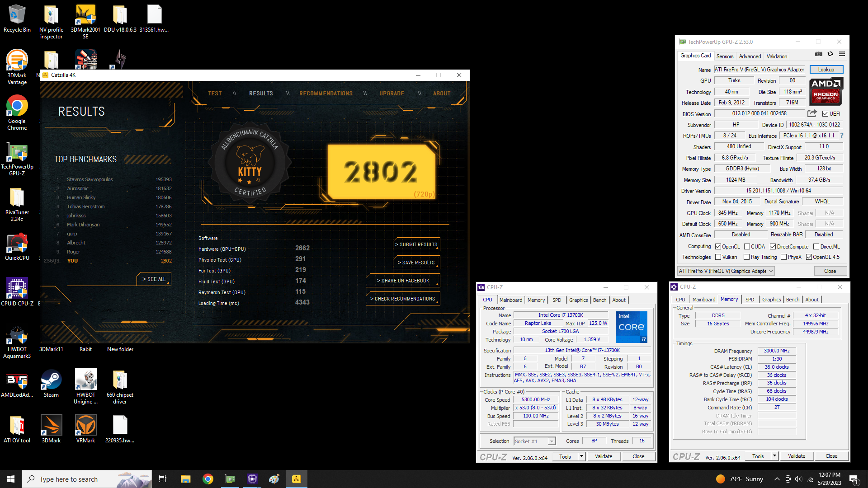868x488 pixels.
Task: Switch to Sensors tab in GPU-Z
Action: pyautogui.click(x=725, y=56)
